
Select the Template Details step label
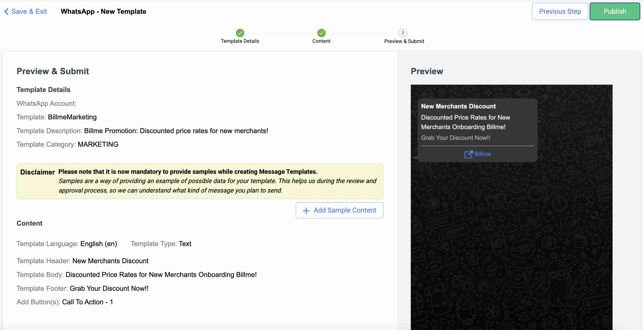coord(240,41)
